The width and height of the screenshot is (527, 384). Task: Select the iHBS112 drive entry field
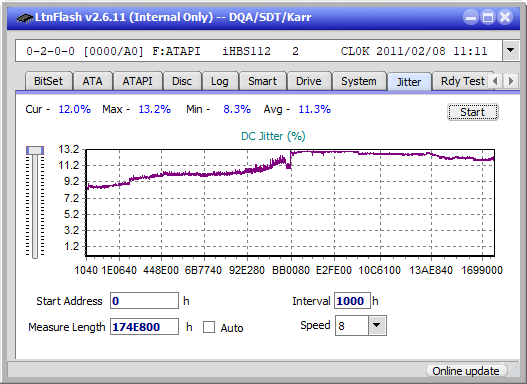[x=259, y=51]
